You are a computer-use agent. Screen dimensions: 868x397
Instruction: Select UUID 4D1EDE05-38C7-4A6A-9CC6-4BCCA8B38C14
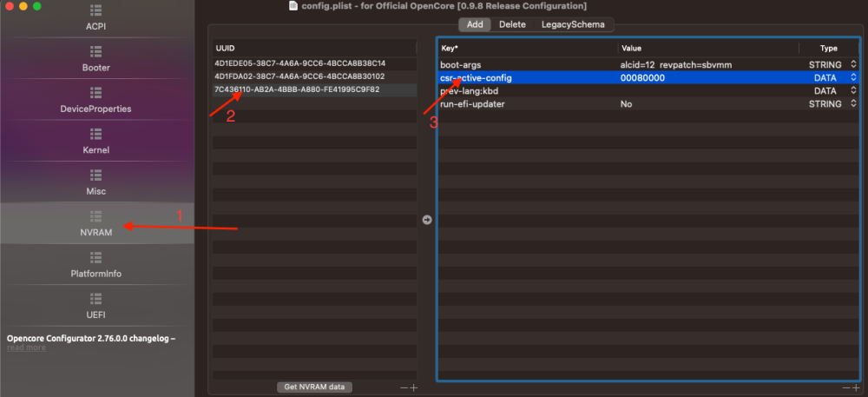tap(314, 63)
